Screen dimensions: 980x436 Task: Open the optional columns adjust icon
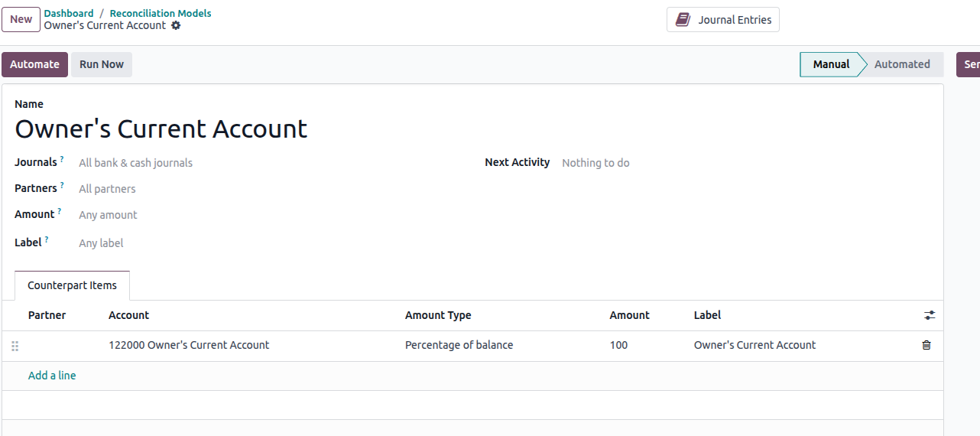pyautogui.click(x=930, y=315)
